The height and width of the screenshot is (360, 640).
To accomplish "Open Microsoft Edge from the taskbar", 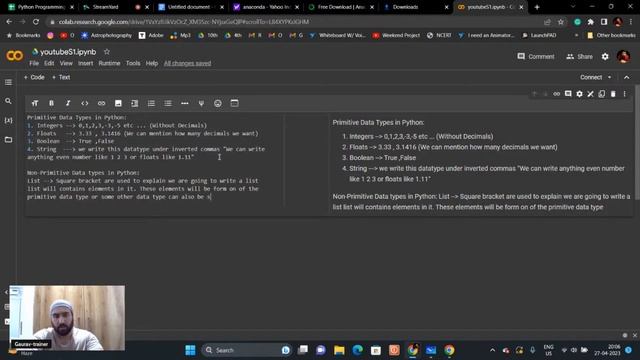I will coord(358,350).
